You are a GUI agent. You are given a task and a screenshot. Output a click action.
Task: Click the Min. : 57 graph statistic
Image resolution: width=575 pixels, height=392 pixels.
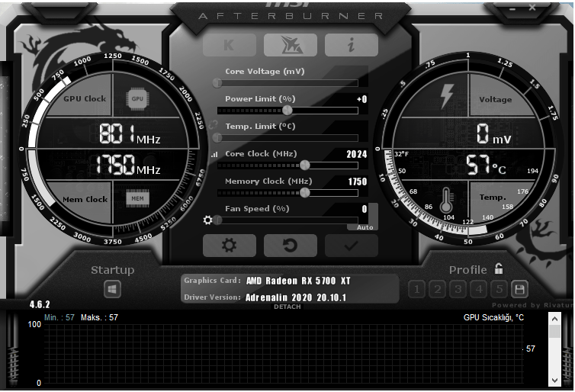click(x=59, y=317)
